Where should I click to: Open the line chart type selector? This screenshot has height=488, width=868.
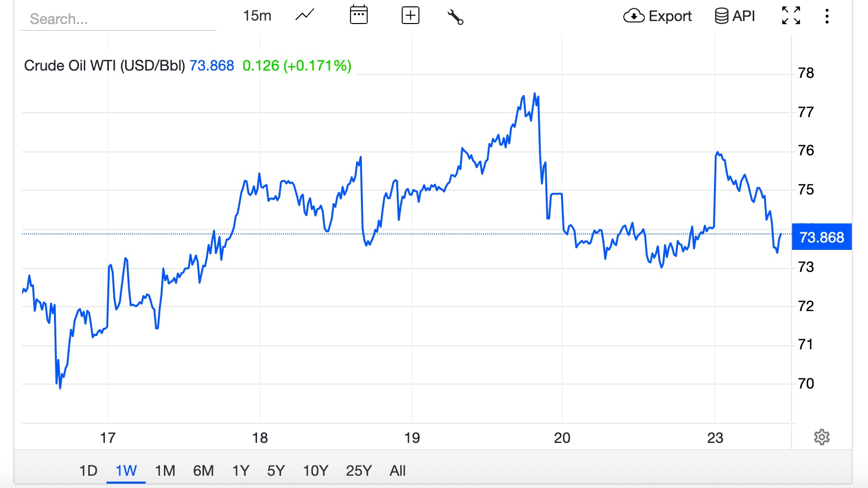(305, 16)
